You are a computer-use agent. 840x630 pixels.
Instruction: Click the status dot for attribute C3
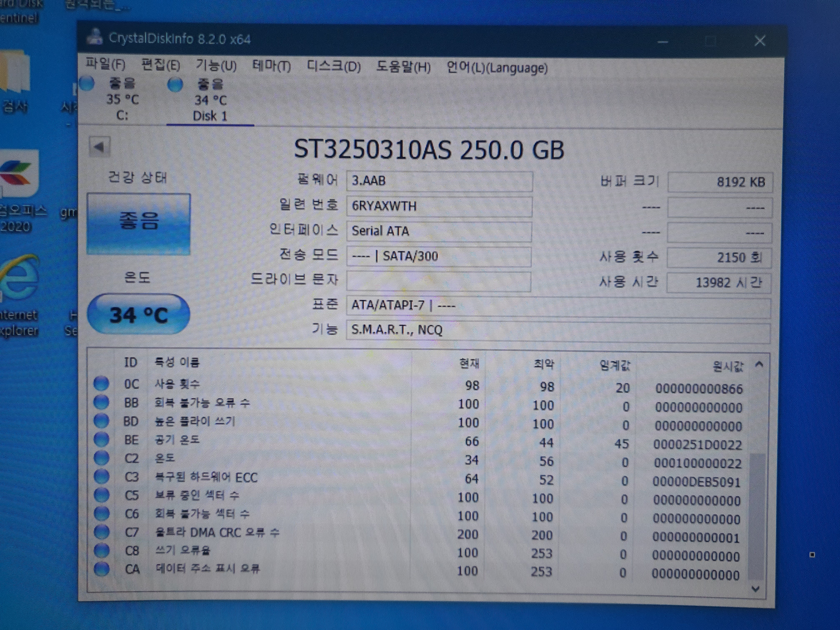(102, 477)
